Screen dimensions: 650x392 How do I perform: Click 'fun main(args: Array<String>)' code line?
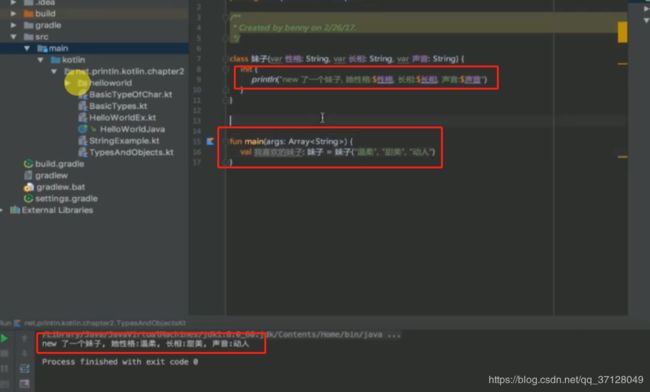pos(291,142)
